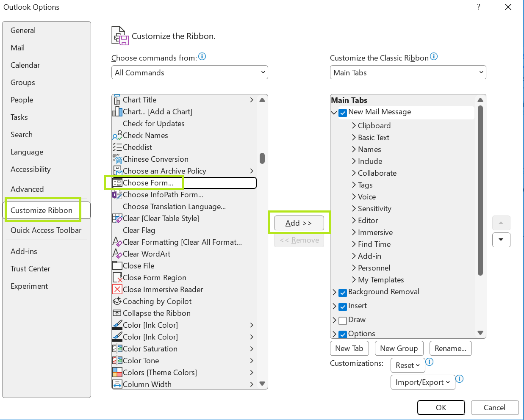Image resolution: width=524 pixels, height=420 pixels.
Task: Select the Check for Updates command
Action: tap(154, 124)
